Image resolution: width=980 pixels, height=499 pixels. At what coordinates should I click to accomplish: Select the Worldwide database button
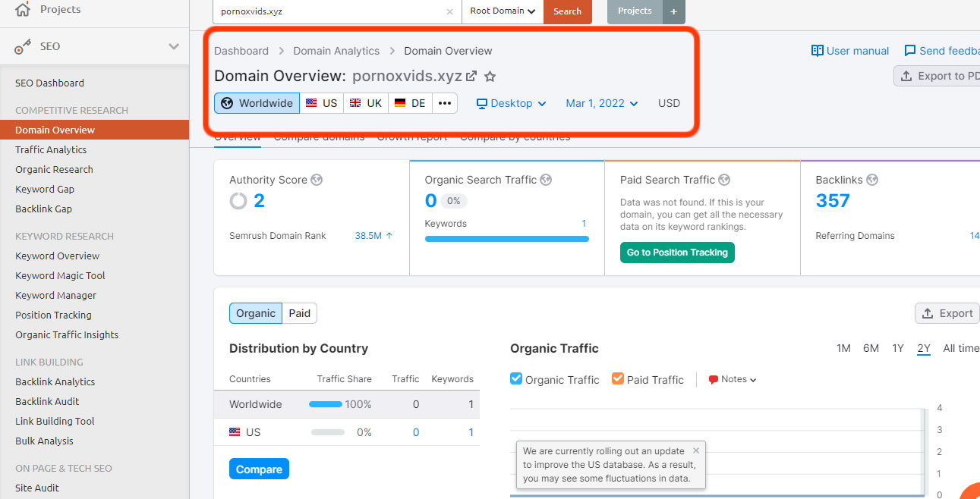[257, 103]
